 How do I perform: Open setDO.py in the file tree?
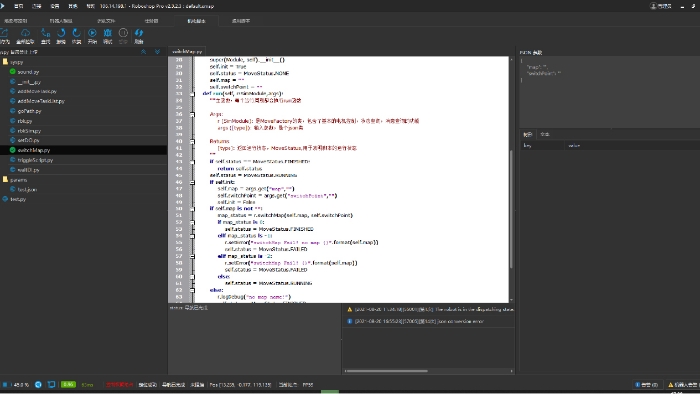pyautogui.click(x=28, y=140)
